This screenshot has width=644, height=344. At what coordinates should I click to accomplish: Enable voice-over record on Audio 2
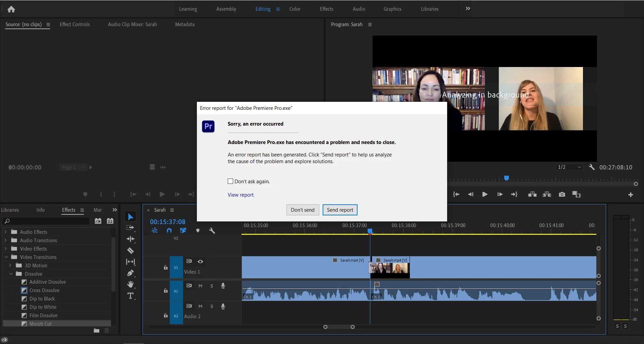[x=223, y=306]
